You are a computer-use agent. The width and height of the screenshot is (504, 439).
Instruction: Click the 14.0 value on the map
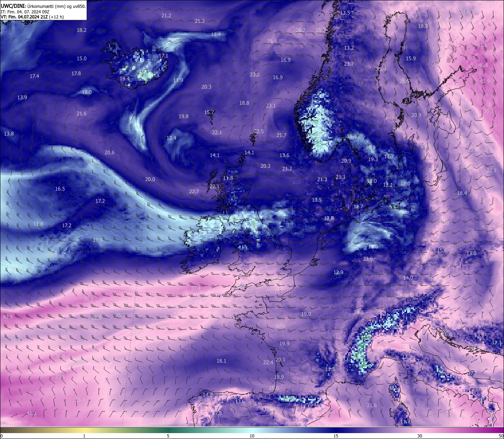tap(408, 278)
